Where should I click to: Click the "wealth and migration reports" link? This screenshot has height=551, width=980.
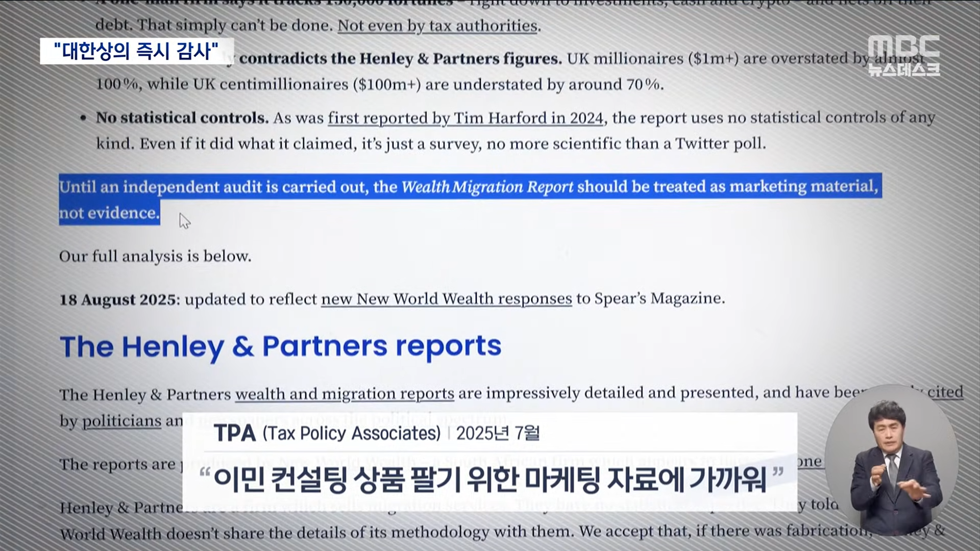click(x=345, y=394)
